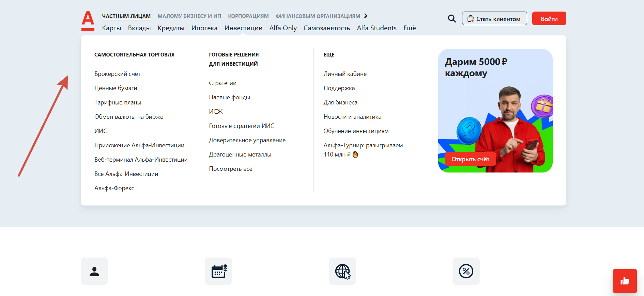Open the Карты menu item
The image size is (644, 296).
pyautogui.click(x=112, y=28)
